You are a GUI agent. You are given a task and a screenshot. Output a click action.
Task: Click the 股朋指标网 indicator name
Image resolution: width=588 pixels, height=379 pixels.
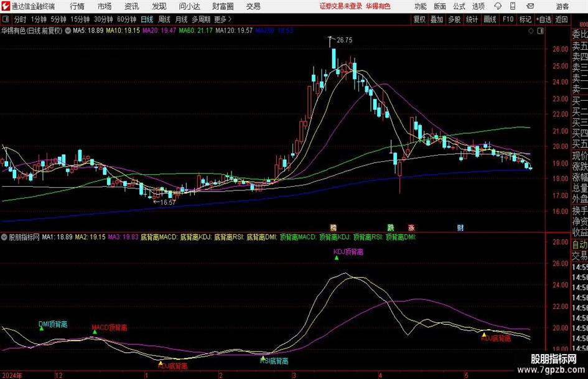[24, 237]
